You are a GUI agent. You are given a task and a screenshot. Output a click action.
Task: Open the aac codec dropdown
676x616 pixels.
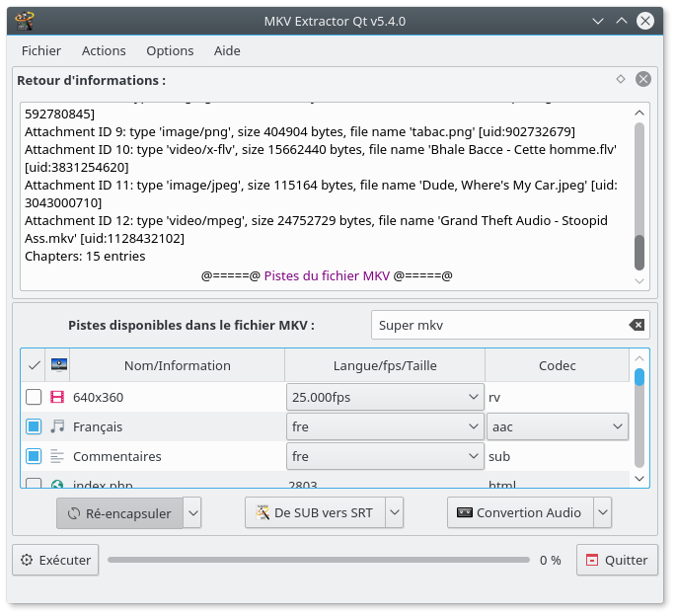tap(557, 426)
